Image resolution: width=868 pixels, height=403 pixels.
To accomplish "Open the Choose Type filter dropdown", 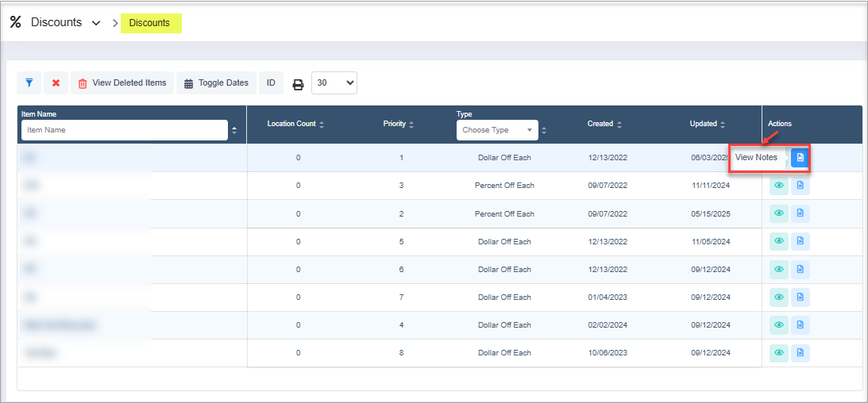I will click(x=496, y=130).
